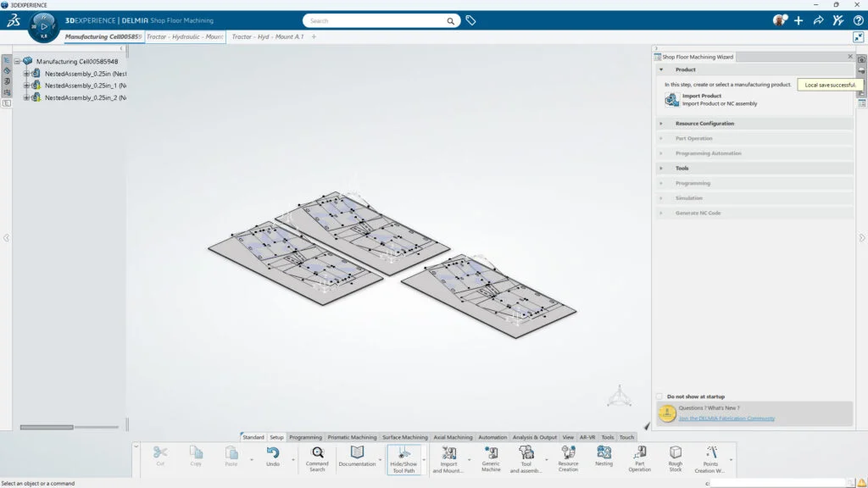Collapse Manufacturing Cell00585948 tree node
This screenshot has width=868, height=488.
(x=17, y=61)
